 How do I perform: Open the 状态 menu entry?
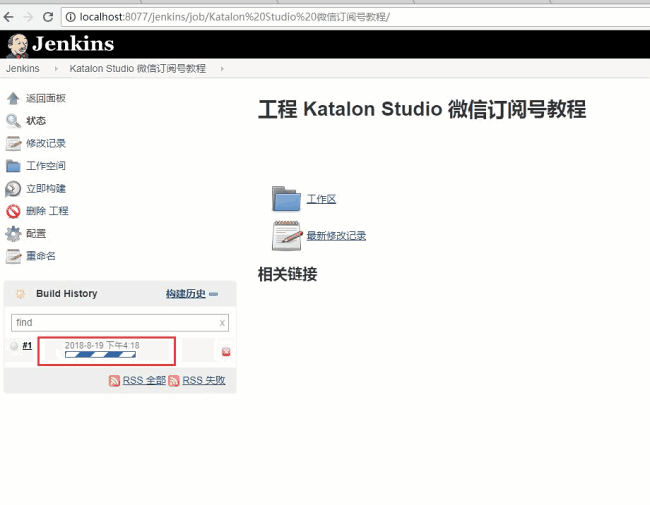click(36, 121)
